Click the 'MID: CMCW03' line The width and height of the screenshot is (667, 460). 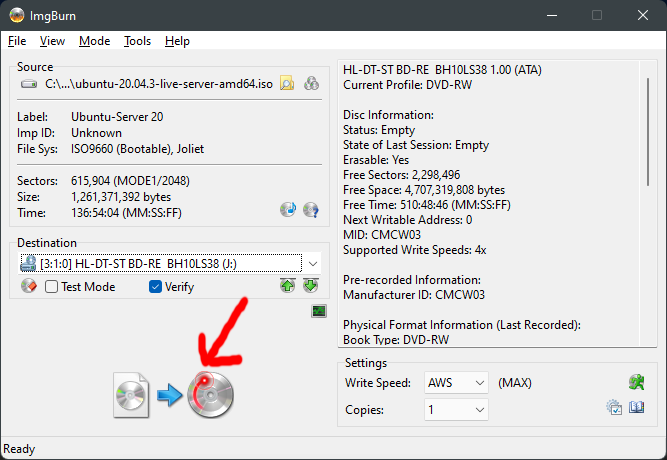(382, 235)
